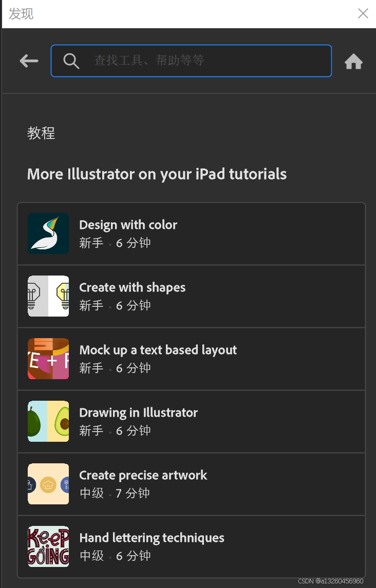Open the chef hat icons thumbnail
Screen dimensions: 376x588
coord(48,484)
